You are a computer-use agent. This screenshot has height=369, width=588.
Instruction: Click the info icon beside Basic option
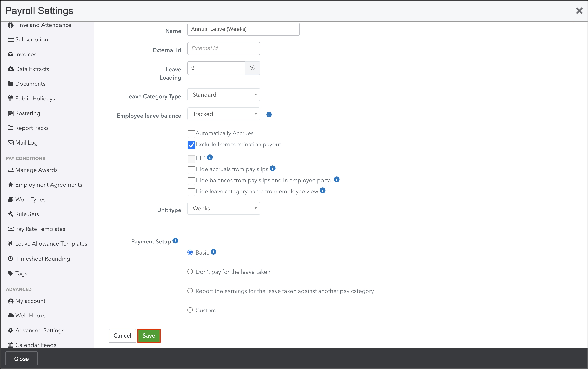tap(214, 252)
